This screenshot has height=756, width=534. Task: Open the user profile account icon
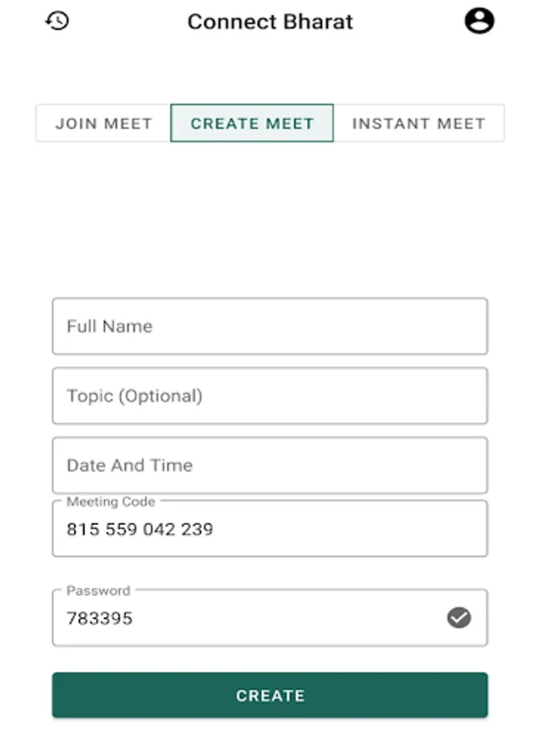click(479, 21)
